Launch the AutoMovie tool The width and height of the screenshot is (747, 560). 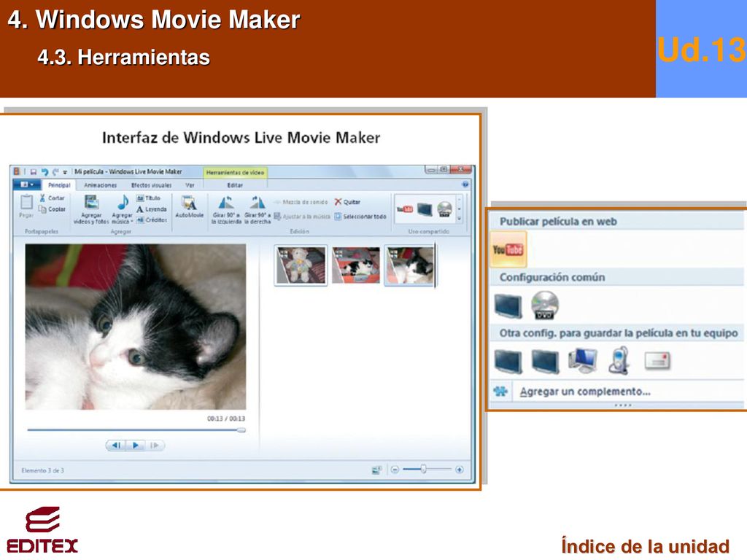[x=189, y=206]
